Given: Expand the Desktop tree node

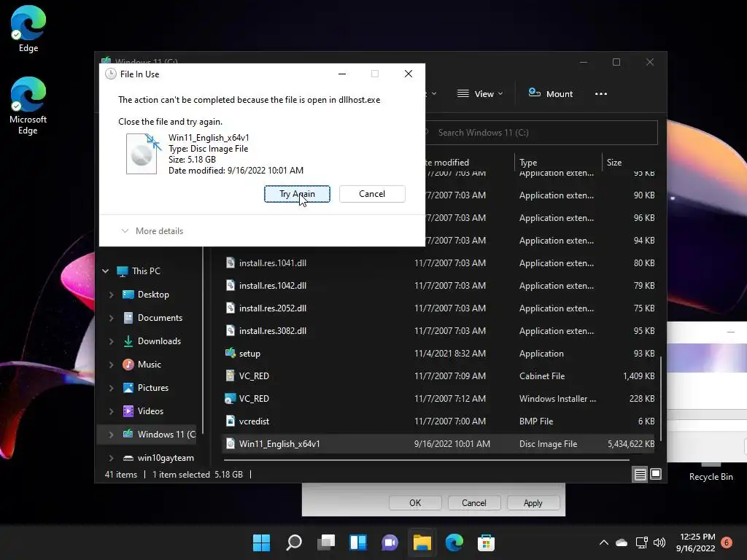Looking at the screenshot, I should (x=111, y=295).
